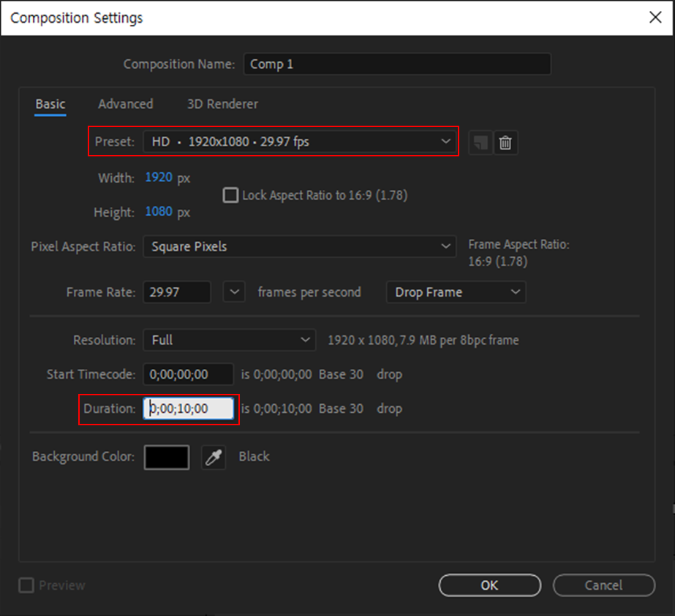
Task: Open the frame rate presets arrow
Action: (x=234, y=292)
